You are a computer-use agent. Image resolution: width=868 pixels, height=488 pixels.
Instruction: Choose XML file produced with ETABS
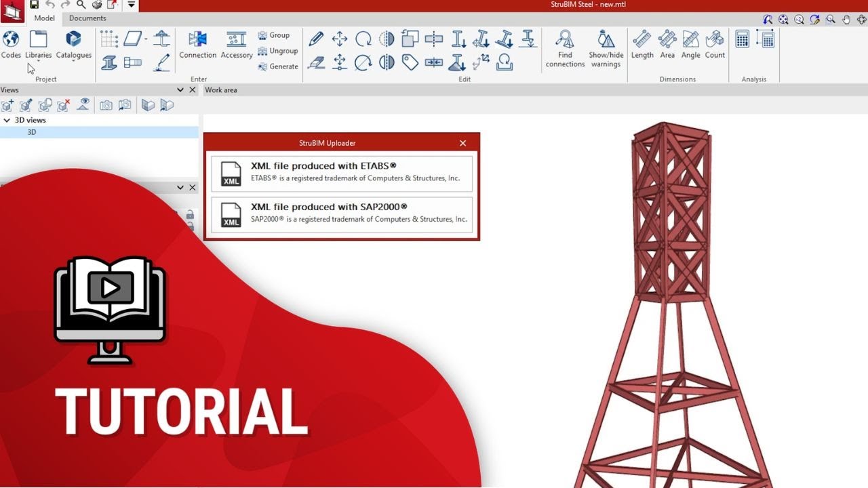342,174
